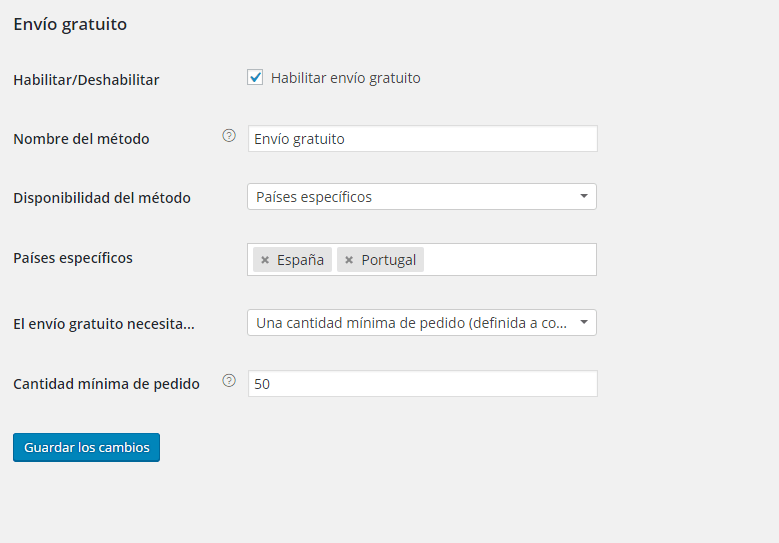Click the Cantidad mínima de pedido label
The height and width of the screenshot is (543, 779).
tap(106, 384)
